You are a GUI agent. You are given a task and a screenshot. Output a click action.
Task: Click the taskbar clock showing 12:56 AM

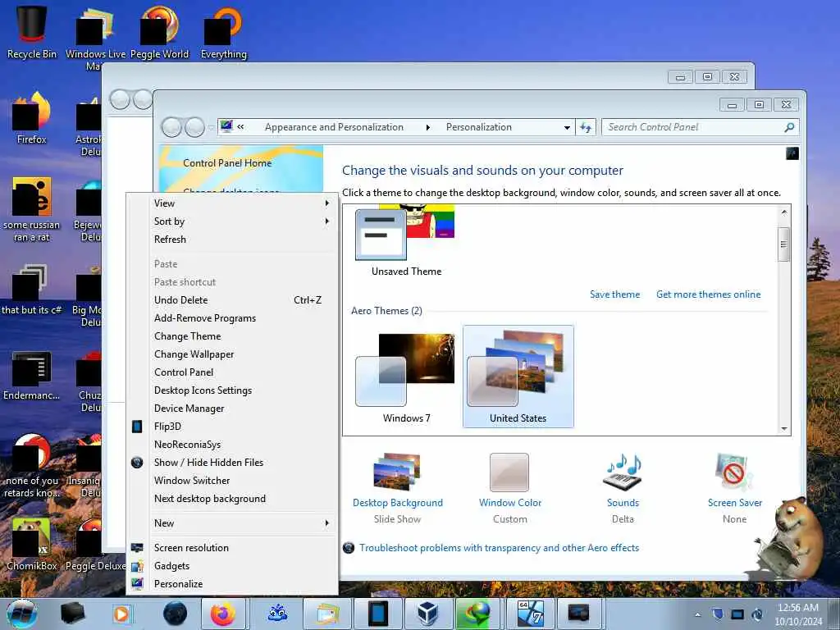click(798, 614)
